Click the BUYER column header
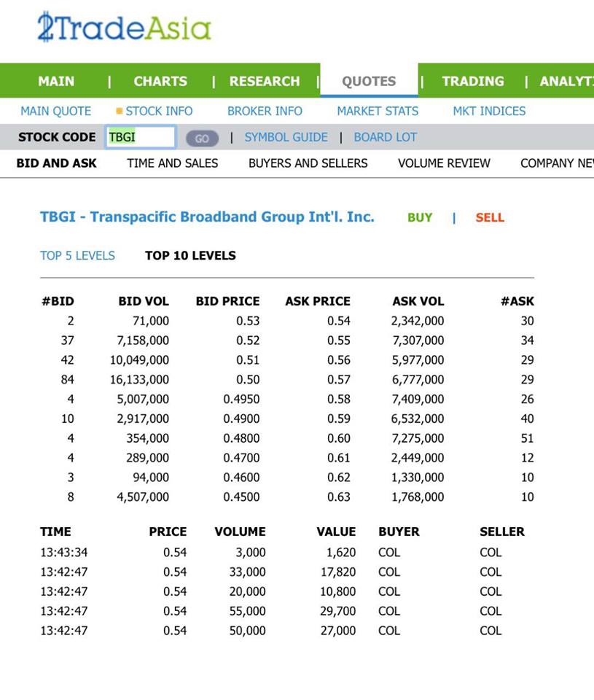 (399, 532)
